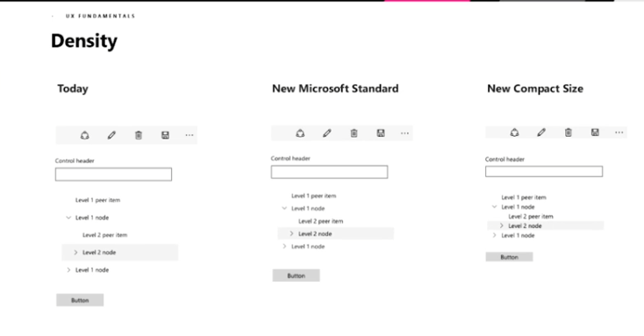
Task: Expand the Level 2 node chevron in Today tree
Action: (x=75, y=252)
